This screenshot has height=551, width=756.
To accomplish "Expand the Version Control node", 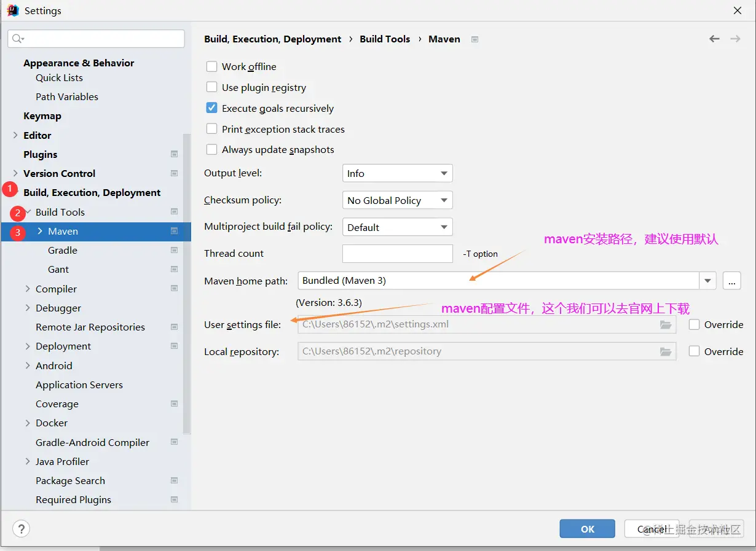I will click(15, 173).
